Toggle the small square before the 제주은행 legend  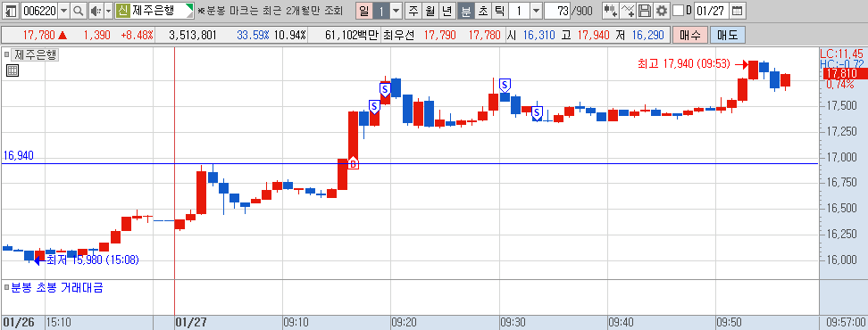coord(6,54)
